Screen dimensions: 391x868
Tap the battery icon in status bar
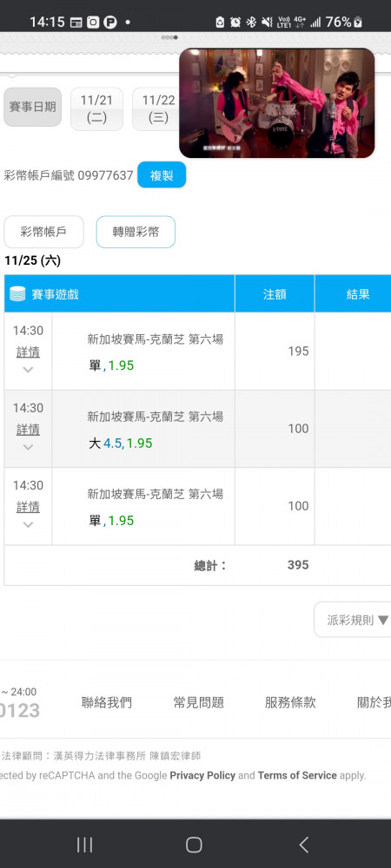(x=358, y=23)
